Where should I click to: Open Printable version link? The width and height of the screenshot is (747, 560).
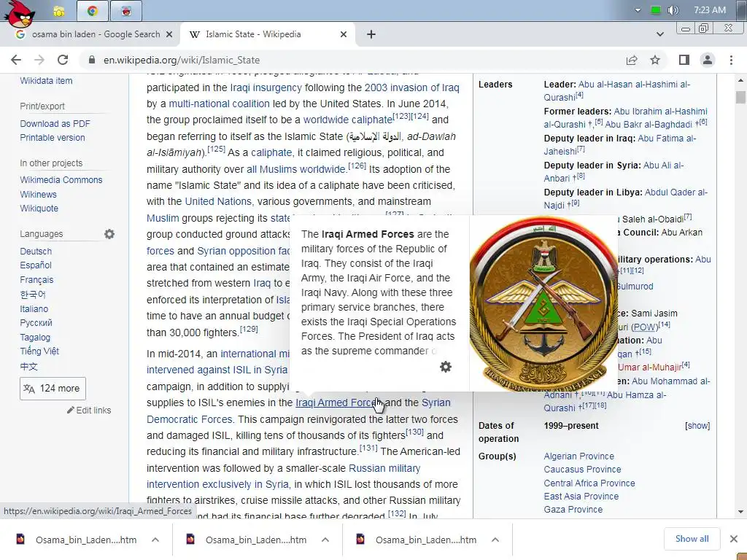click(x=53, y=138)
